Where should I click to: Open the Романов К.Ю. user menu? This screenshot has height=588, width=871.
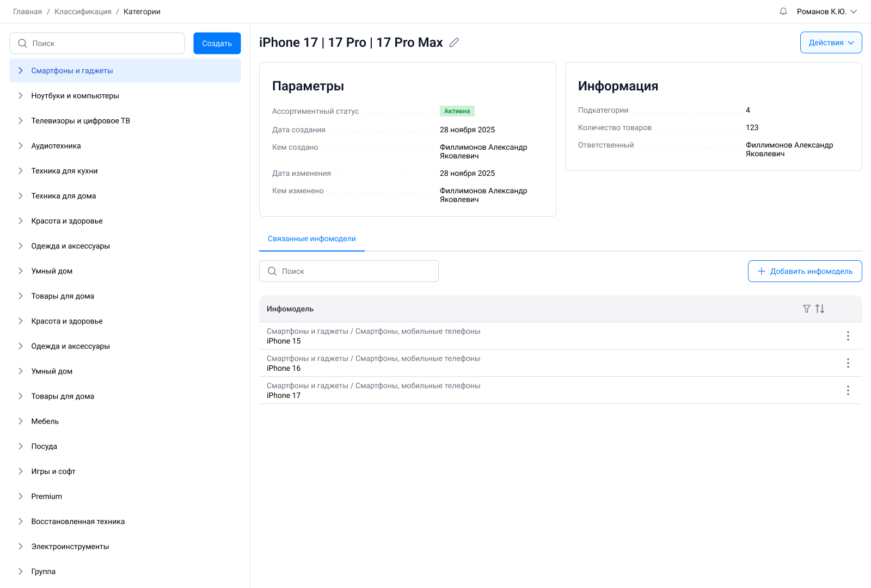click(x=827, y=11)
